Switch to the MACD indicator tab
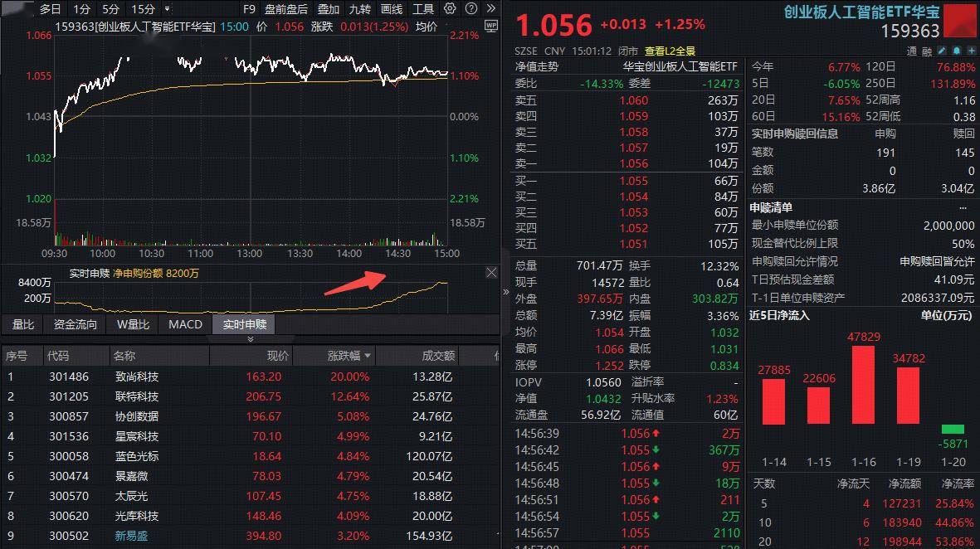Image resolution: width=980 pixels, height=549 pixels. click(x=185, y=324)
